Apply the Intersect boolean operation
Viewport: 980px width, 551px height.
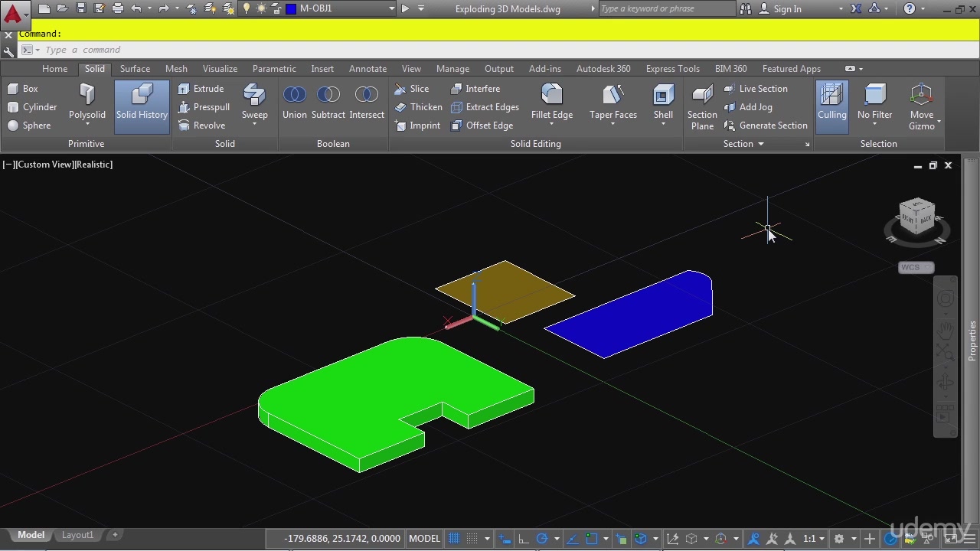367,102
